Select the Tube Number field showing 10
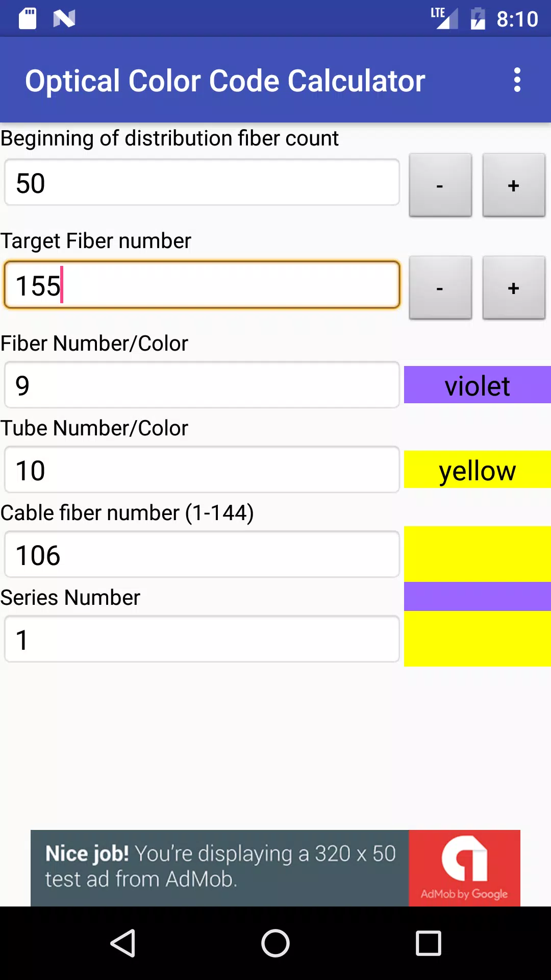The width and height of the screenshot is (551, 980). [202, 470]
